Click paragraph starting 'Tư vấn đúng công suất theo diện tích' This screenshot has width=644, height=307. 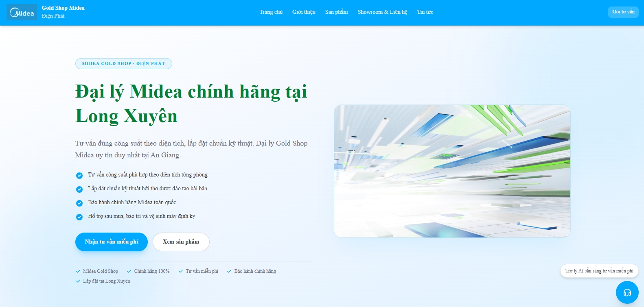191,149
